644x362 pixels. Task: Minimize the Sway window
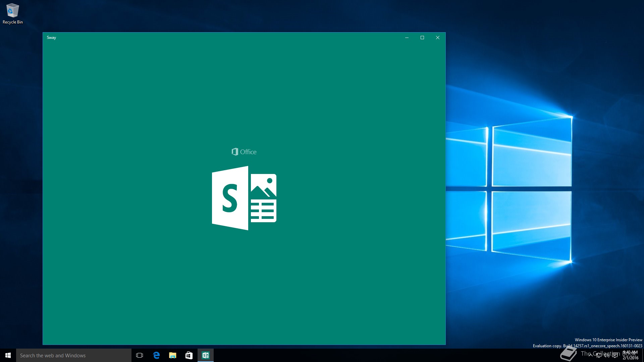tap(407, 38)
